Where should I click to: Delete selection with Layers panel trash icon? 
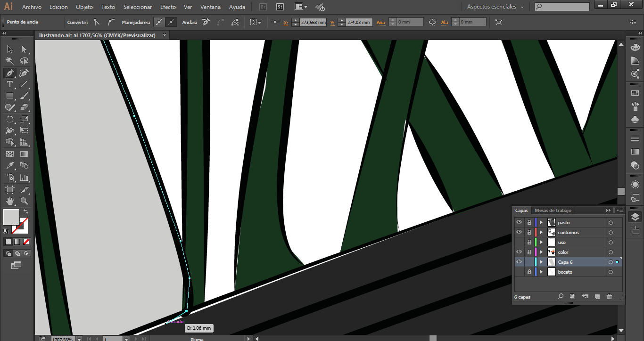609,297
